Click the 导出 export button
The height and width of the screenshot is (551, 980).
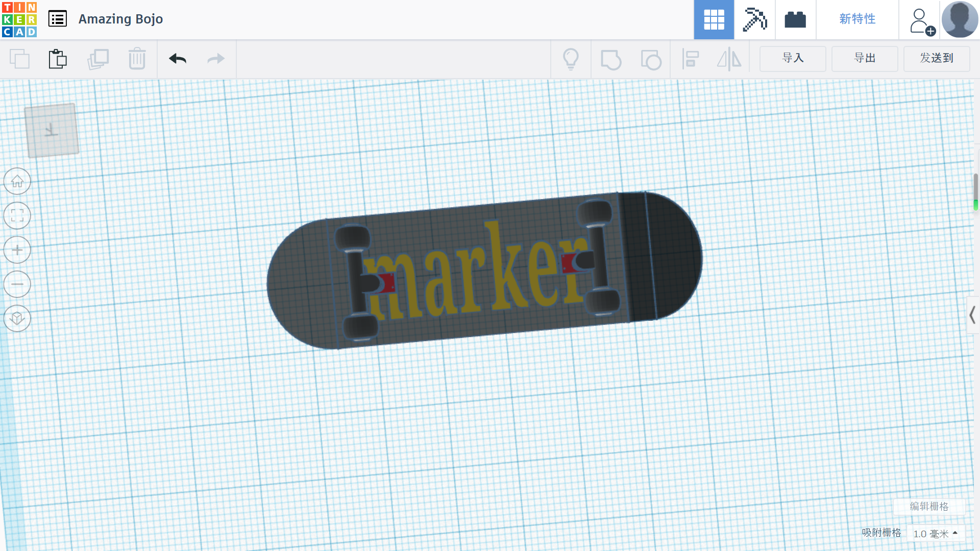pyautogui.click(x=865, y=59)
